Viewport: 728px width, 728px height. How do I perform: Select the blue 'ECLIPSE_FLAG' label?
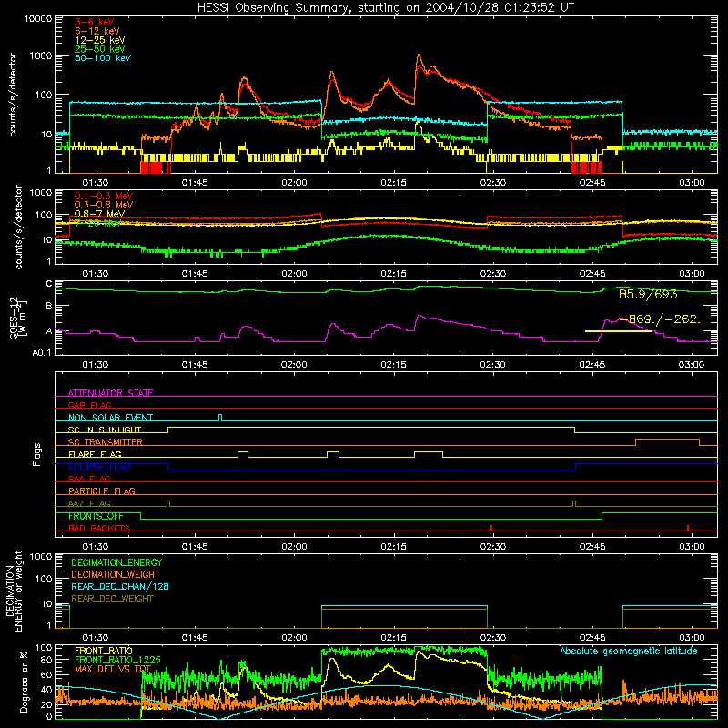(x=99, y=467)
